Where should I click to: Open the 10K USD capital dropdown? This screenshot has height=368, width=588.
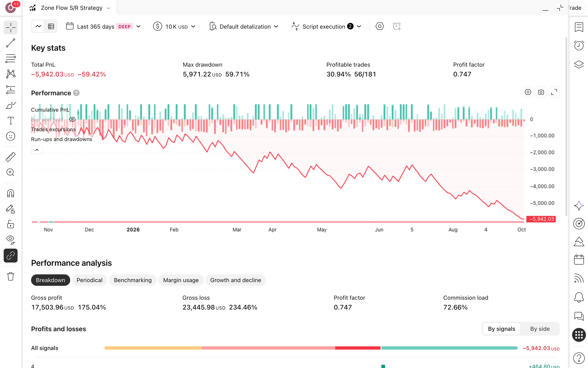(174, 27)
